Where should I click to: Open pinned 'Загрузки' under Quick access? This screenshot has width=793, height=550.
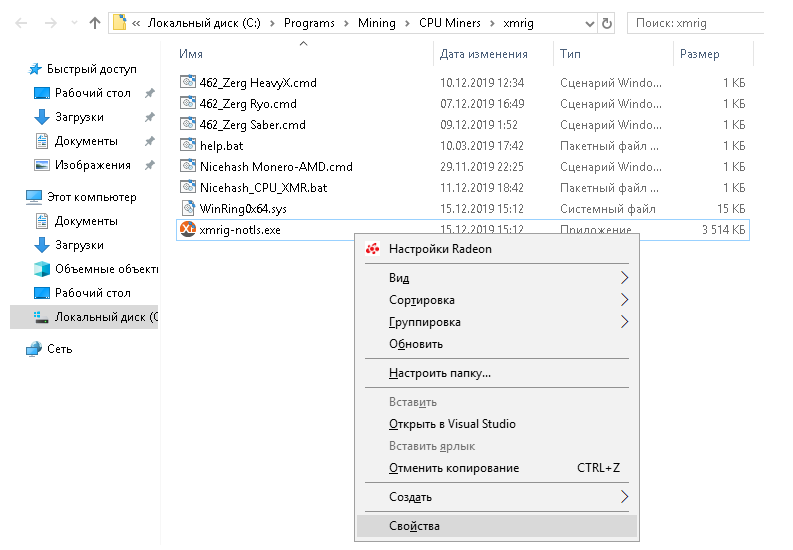coord(79,117)
